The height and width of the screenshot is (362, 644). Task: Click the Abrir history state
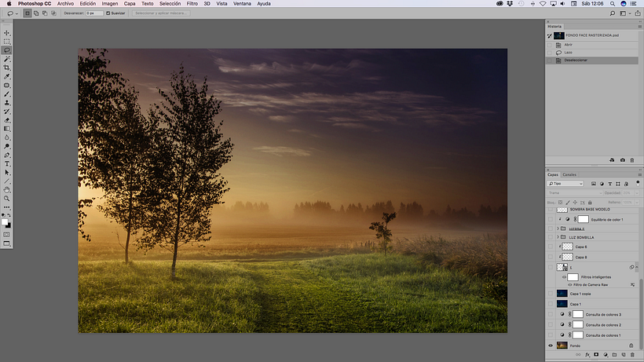coord(569,45)
